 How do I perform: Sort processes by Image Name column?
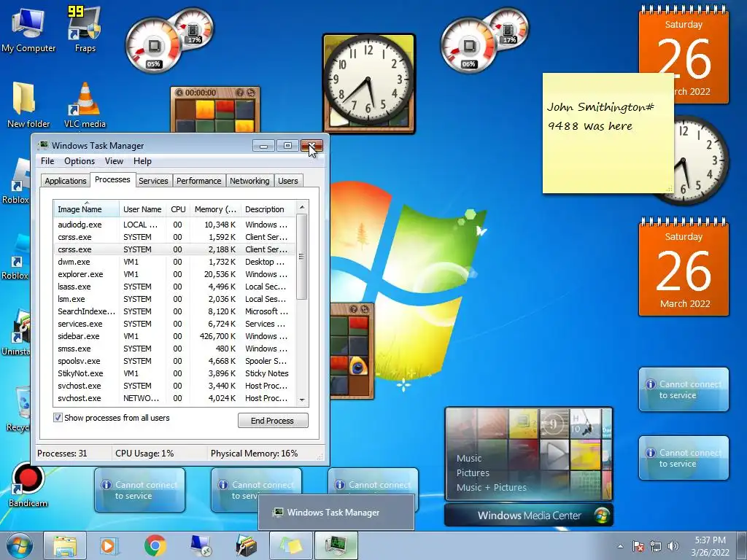tap(86, 209)
